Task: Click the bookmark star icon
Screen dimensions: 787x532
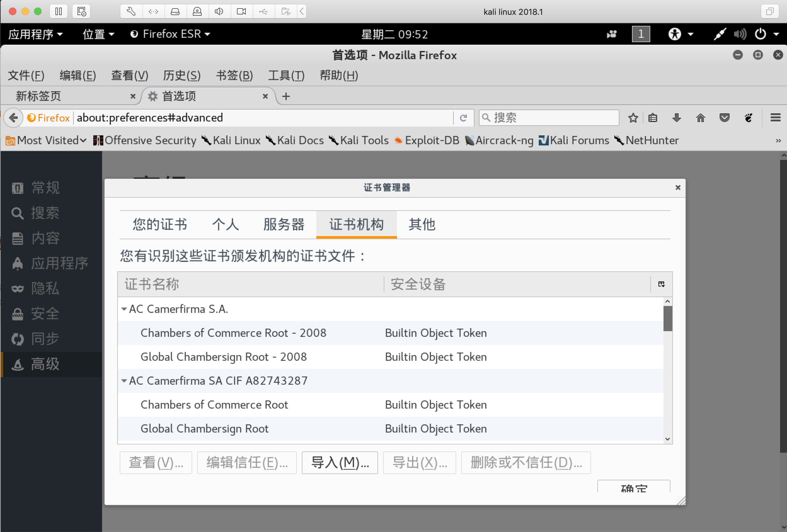Action: click(x=633, y=118)
